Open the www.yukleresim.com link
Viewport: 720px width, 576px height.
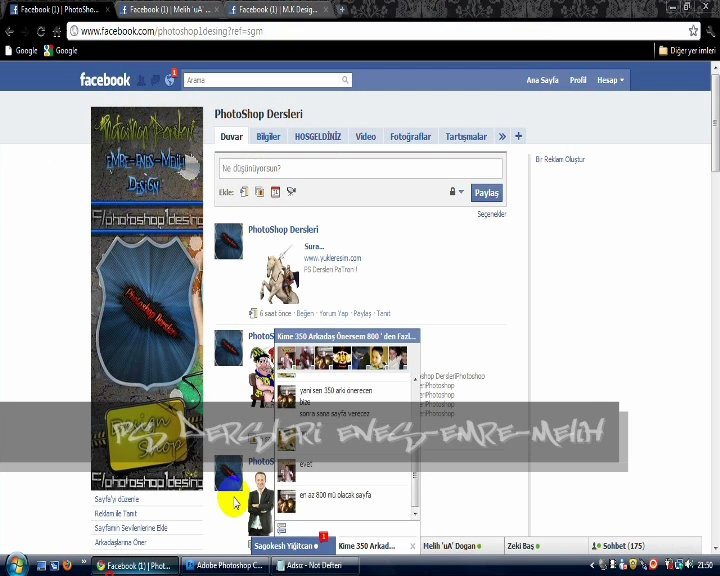pyautogui.click(x=332, y=258)
